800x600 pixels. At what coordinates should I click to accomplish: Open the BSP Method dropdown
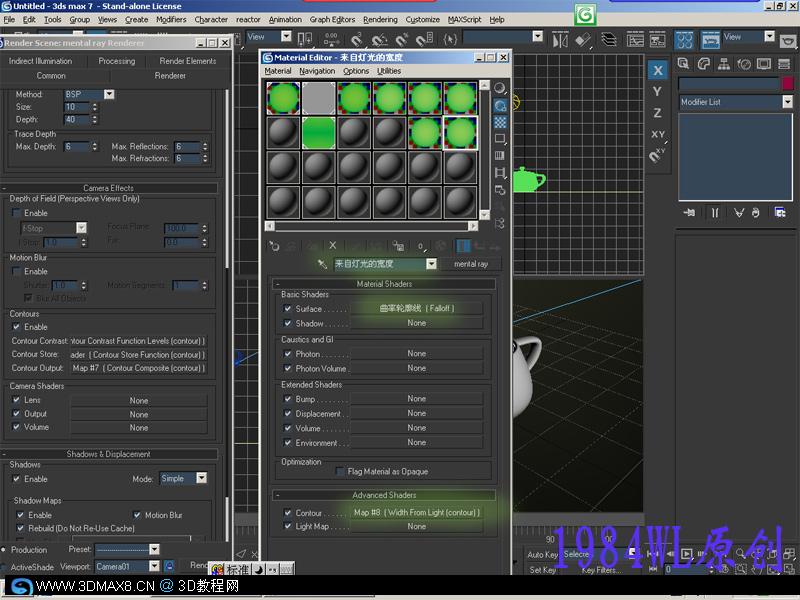click(109, 94)
